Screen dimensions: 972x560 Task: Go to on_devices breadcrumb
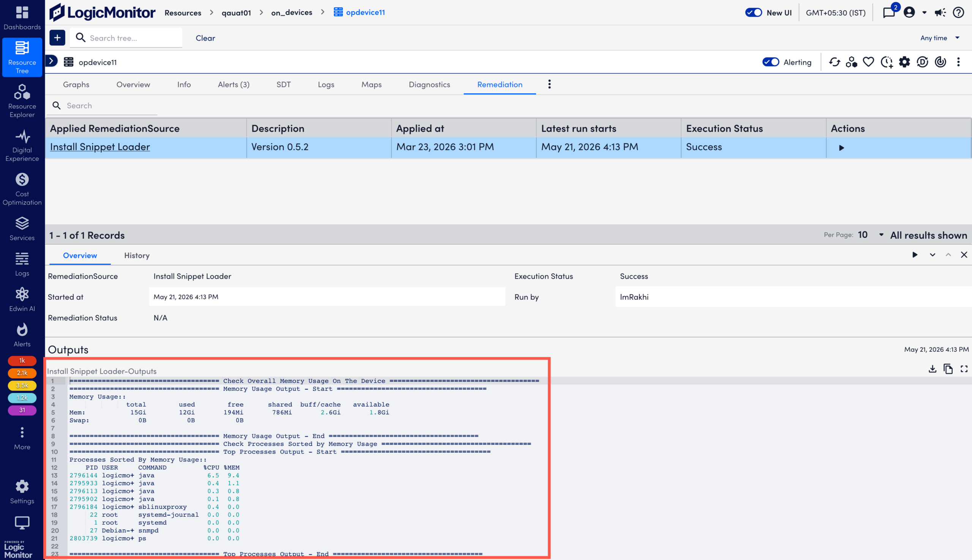292,12
